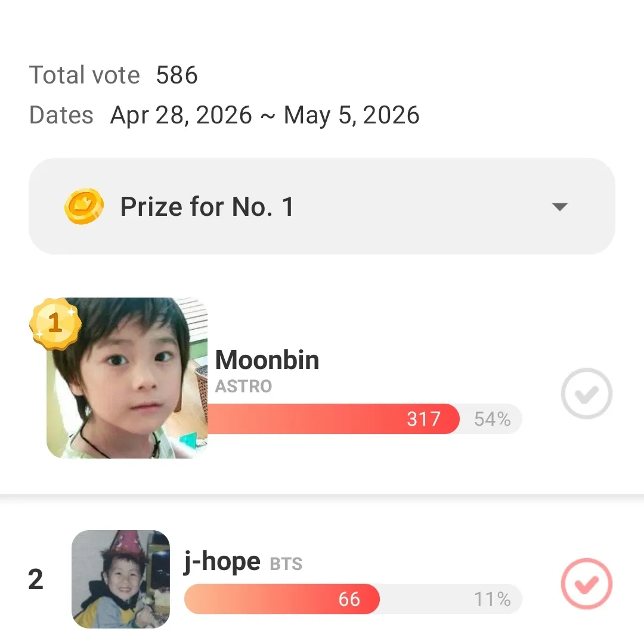The width and height of the screenshot is (644, 644).
Task: Click the voting date range text
Action: (265, 115)
